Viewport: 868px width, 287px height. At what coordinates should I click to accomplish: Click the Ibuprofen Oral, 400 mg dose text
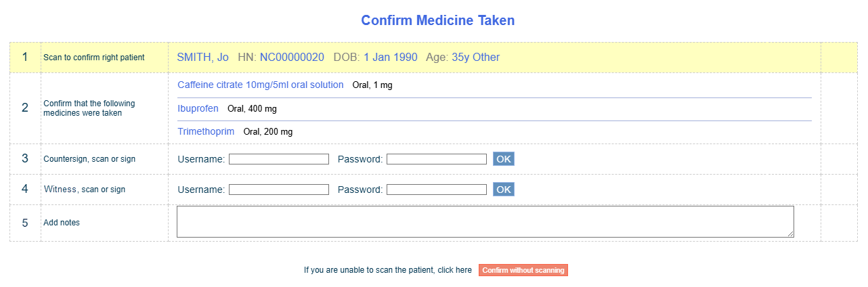pyautogui.click(x=253, y=109)
